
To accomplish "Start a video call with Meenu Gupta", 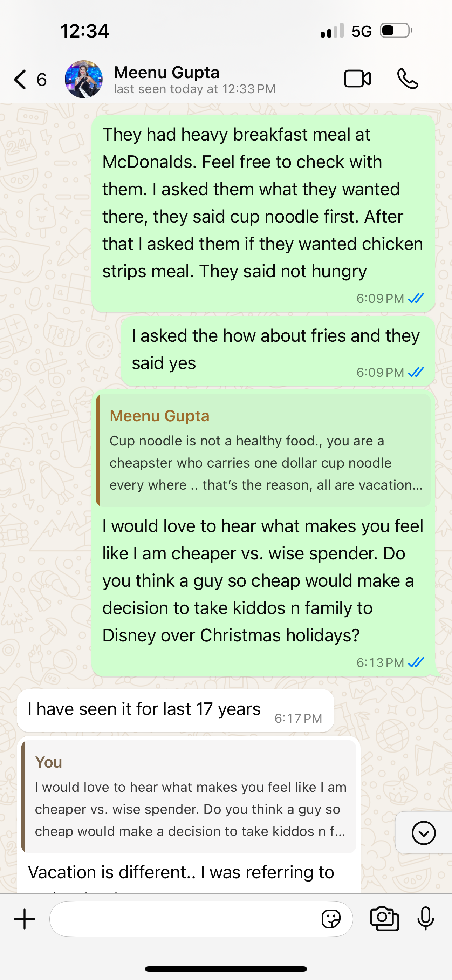I will [357, 79].
